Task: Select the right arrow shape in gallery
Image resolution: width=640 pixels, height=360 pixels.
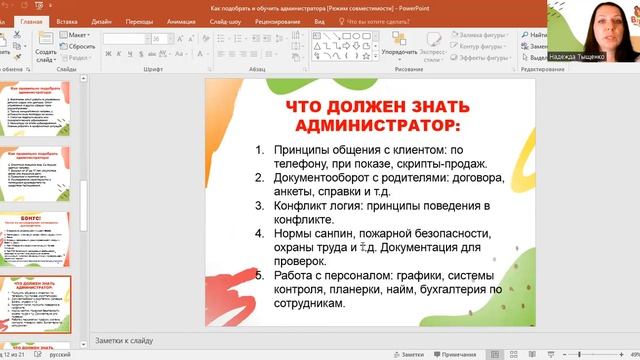Action: tap(347, 46)
